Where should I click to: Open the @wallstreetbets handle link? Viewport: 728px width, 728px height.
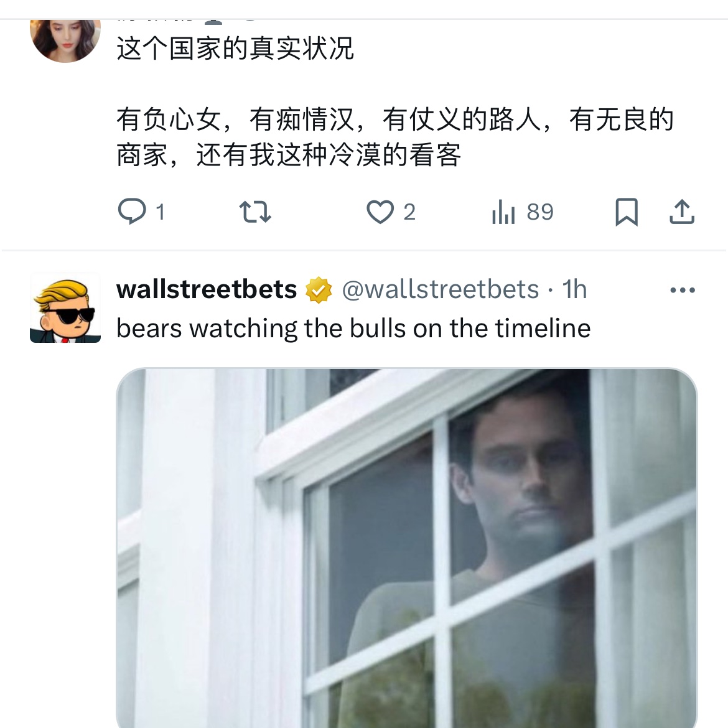click(441, 289)
